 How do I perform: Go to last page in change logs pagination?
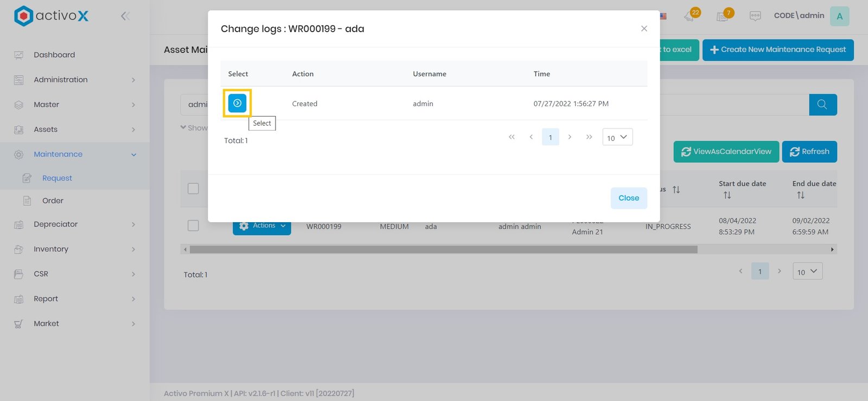point(589,137)
